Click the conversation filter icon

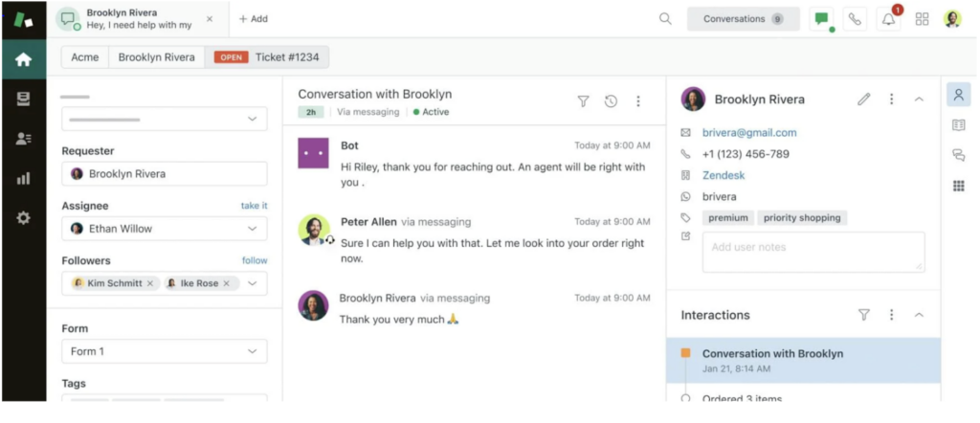(583, 100)
